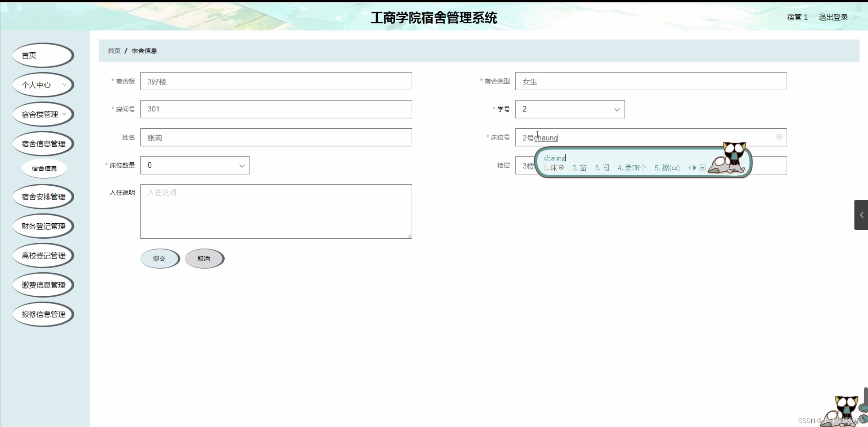The image size is (868, 427).
Task: Click the IME previous-page candidate arrow
Action: coord(690,168)
